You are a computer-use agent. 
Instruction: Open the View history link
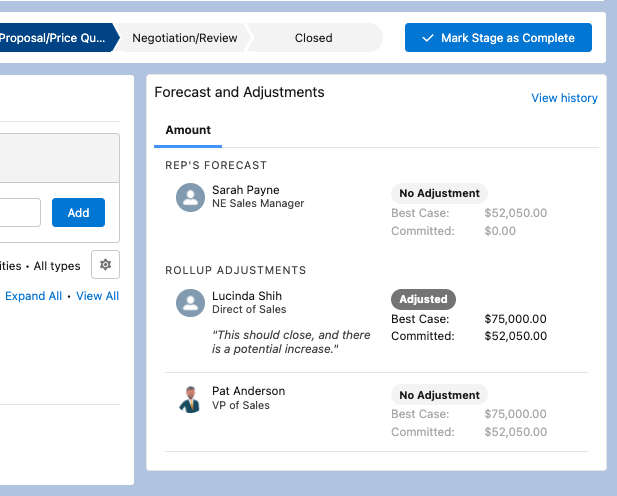pos(564,98)
